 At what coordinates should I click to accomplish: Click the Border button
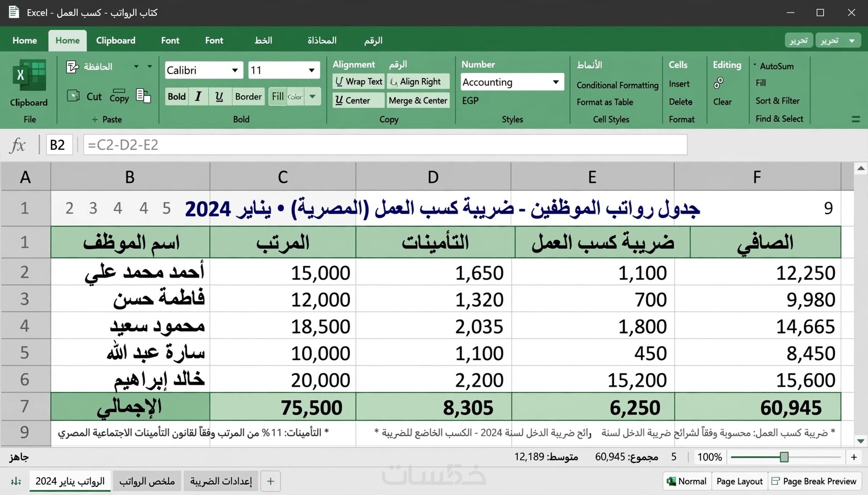248,96
